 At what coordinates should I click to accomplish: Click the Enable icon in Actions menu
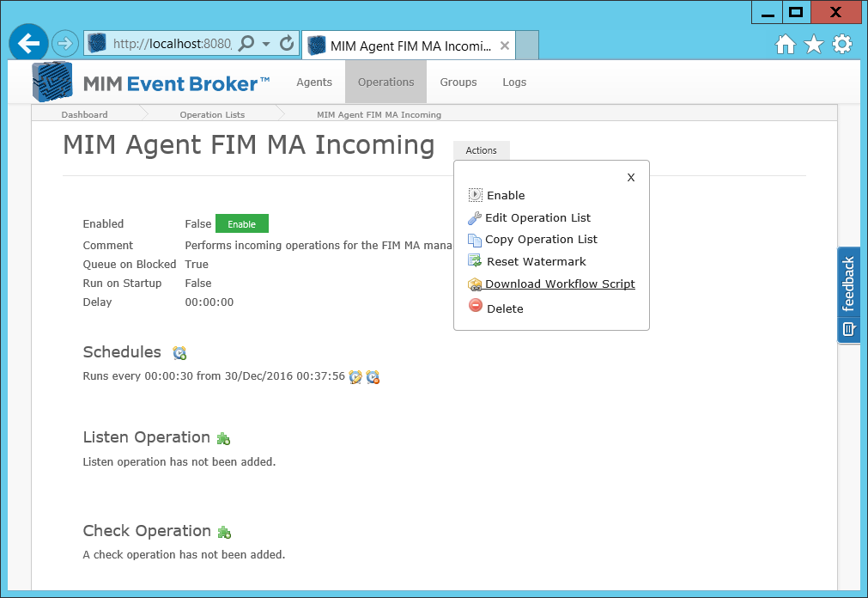coord(475,194)
